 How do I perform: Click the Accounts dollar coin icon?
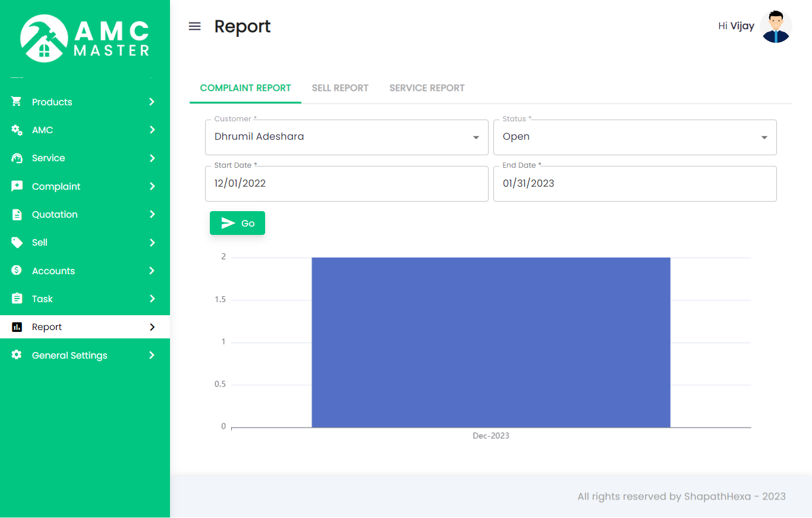tap(17, 271)
